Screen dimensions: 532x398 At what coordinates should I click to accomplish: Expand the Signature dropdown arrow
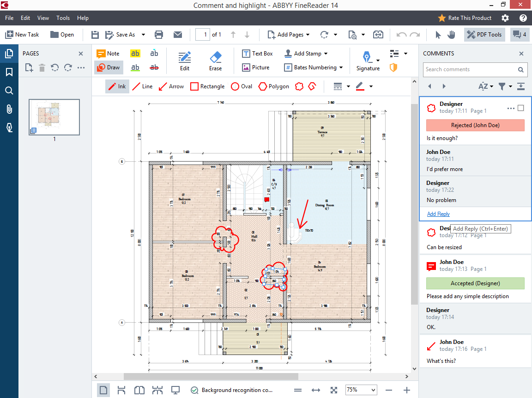point(378,61)
